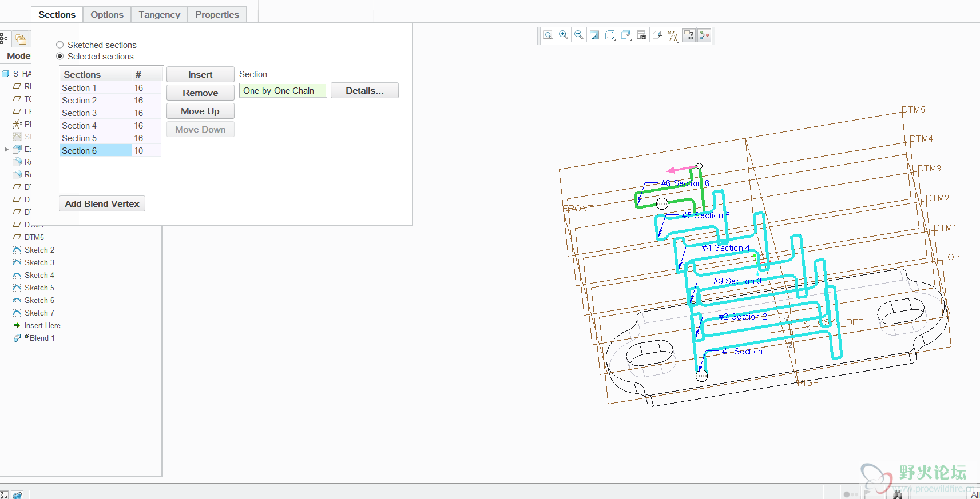Image resolution: width=980 pixels, height=499 pixels.
Task: Click the S_HA root part icon
Action: tap(6, 74)
